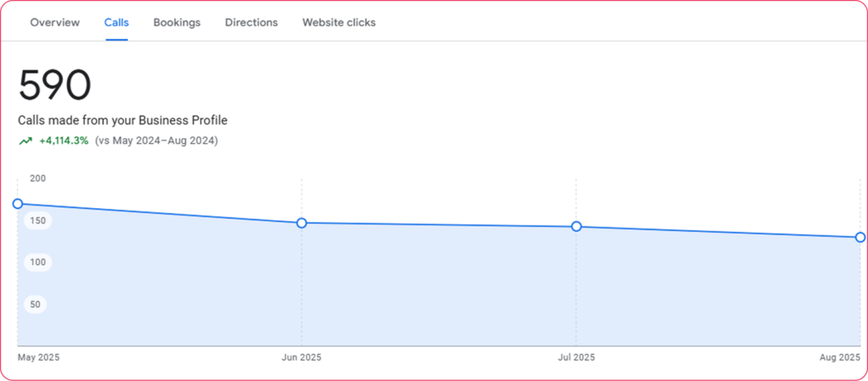Click the Calls made from your Business Profile heading
This screenshot has height=381, width=868.
coord(123,121)
